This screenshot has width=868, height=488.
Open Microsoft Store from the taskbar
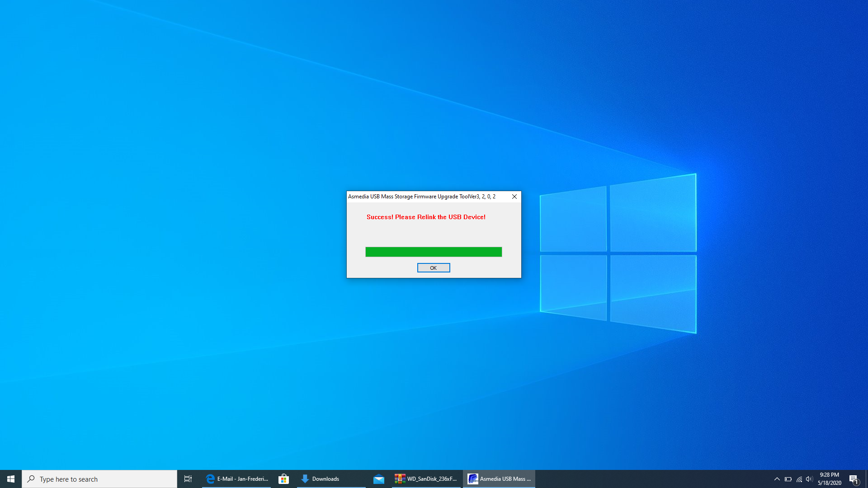(283, 479)
